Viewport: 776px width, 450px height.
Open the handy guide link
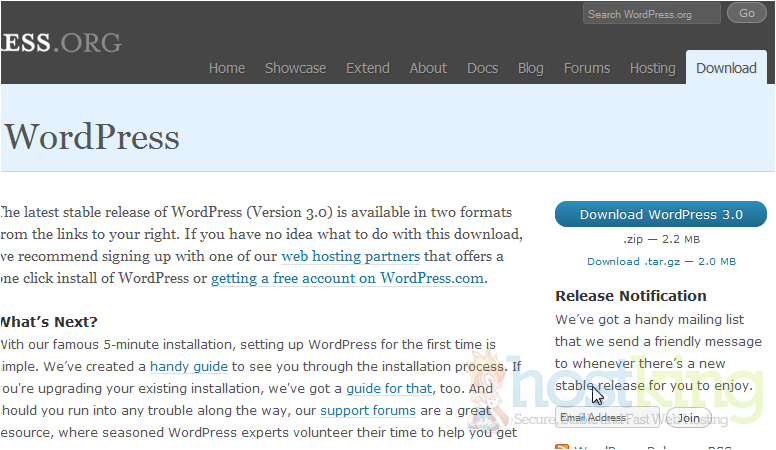[x=189, y=367]
